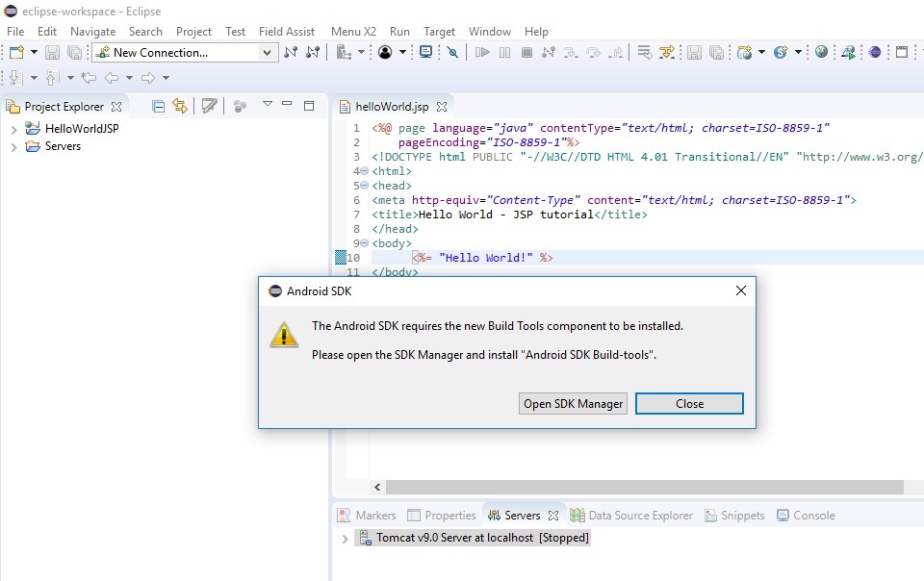
Task: Switch to the Snippets tab
Action: pyautogui.click(x=734, y=515)
